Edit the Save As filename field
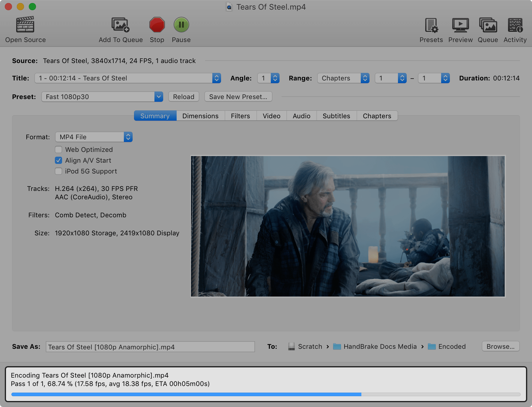Image resolution: width=532 pixels, height=407 pixels. click(x=150, y=347)
